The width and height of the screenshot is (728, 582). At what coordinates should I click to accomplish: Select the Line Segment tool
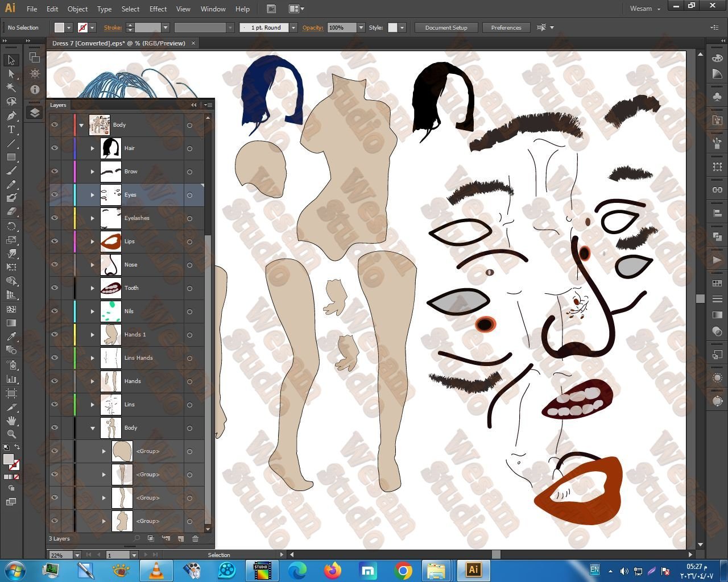tap(11, 143)
